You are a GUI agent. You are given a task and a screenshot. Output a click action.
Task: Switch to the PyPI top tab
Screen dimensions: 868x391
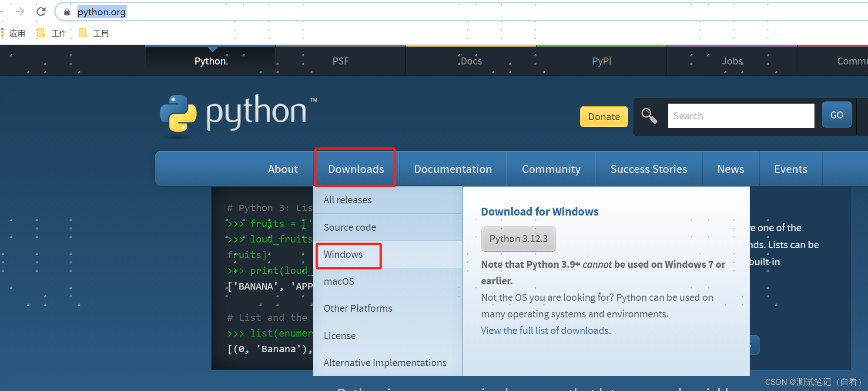click(602, 61)
